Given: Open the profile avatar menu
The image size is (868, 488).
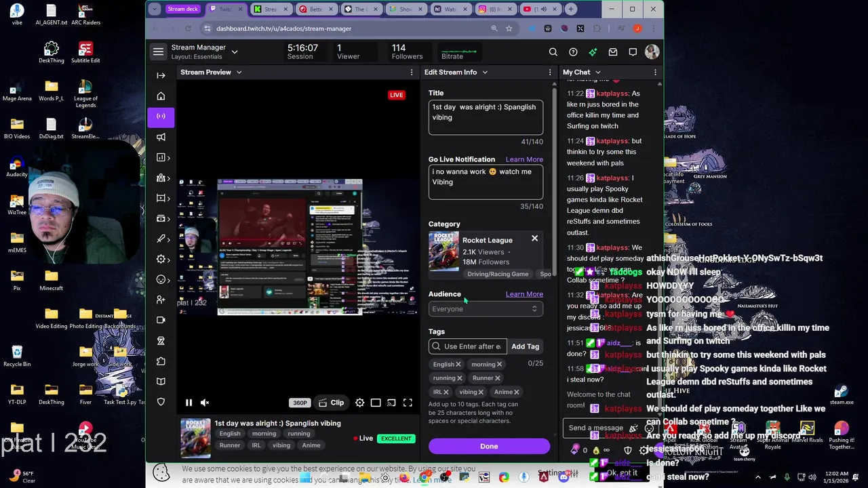Looking at the screenshot, I should pyautogui.click(x=652, y=52).
